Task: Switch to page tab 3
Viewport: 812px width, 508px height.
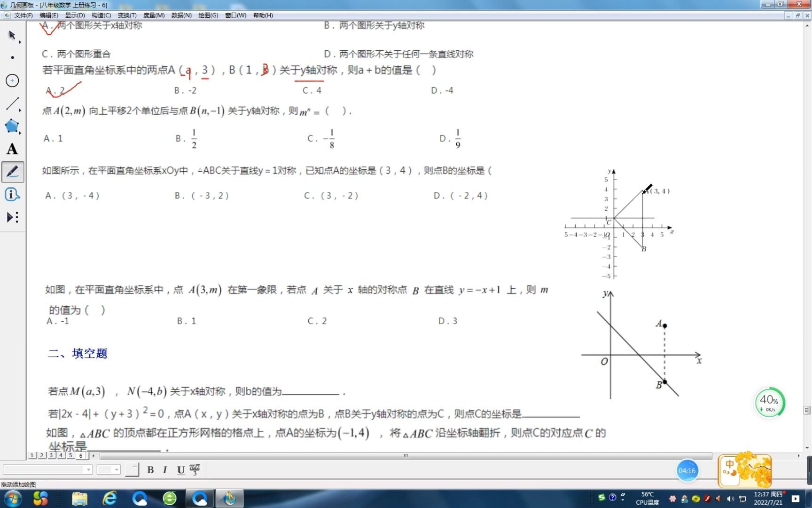Action: (51, 455)
